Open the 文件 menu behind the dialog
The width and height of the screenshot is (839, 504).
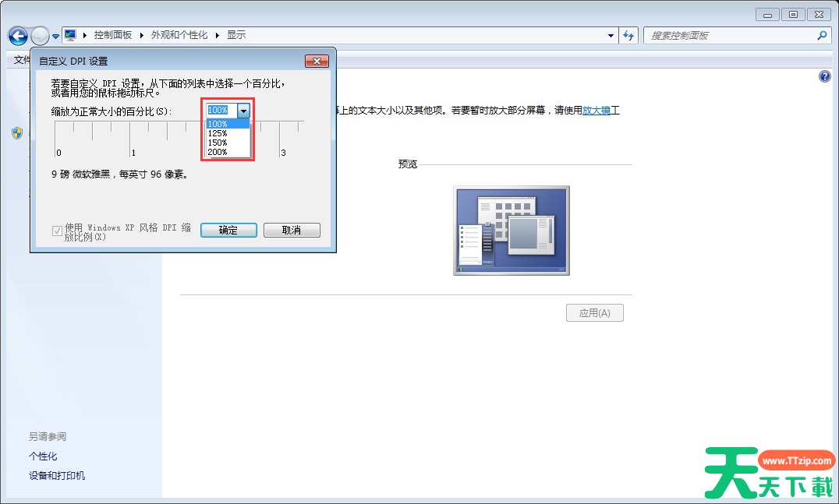pos(21,60)
